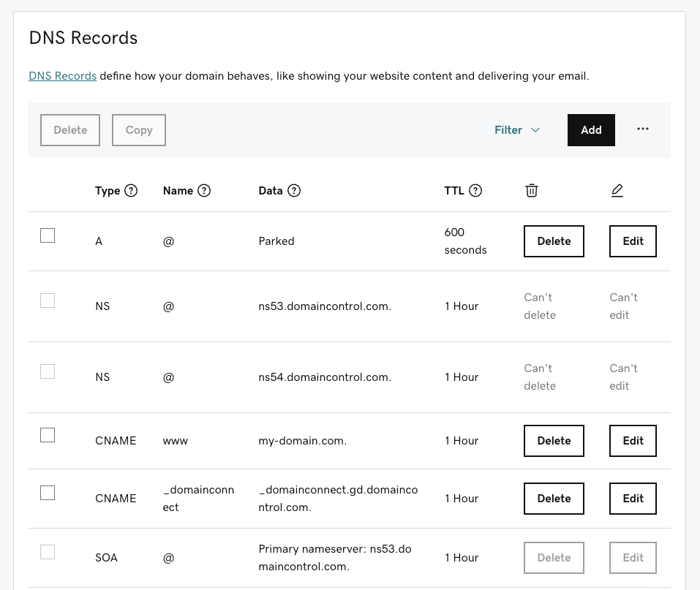Tick the _domainconnect CNAME record checkbox
The height and width of the screenshot is (590, 700).
pos(48,492)
